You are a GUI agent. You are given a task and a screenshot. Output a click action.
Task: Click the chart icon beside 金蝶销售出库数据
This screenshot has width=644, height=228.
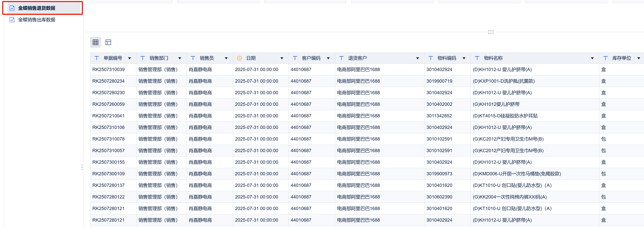click(12, 20)
